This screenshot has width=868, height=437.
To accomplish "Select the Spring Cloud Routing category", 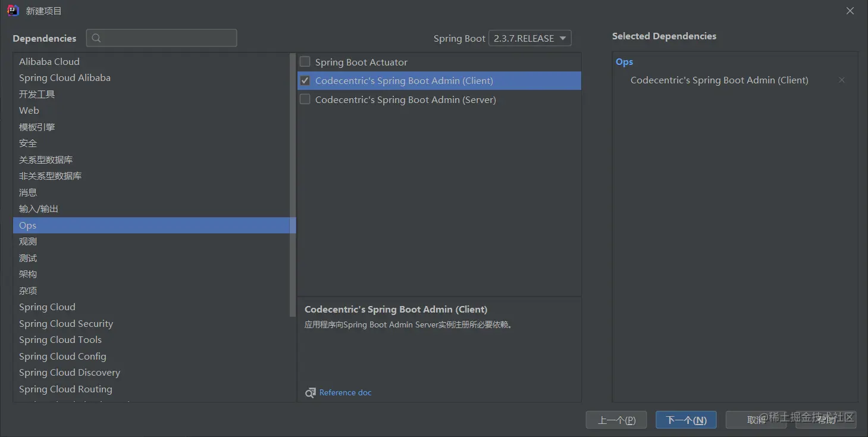I will (152, 389).
